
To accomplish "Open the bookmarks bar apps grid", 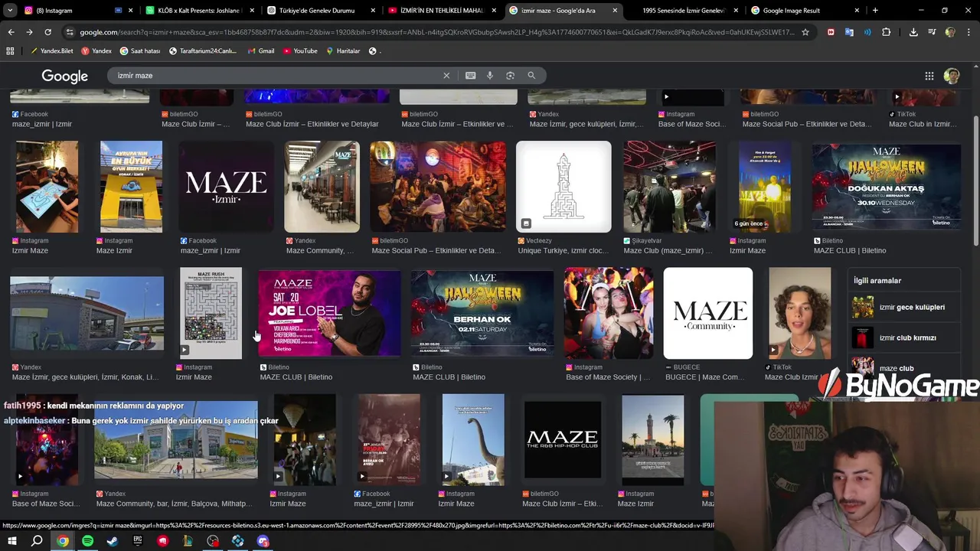I will (10, 51).
